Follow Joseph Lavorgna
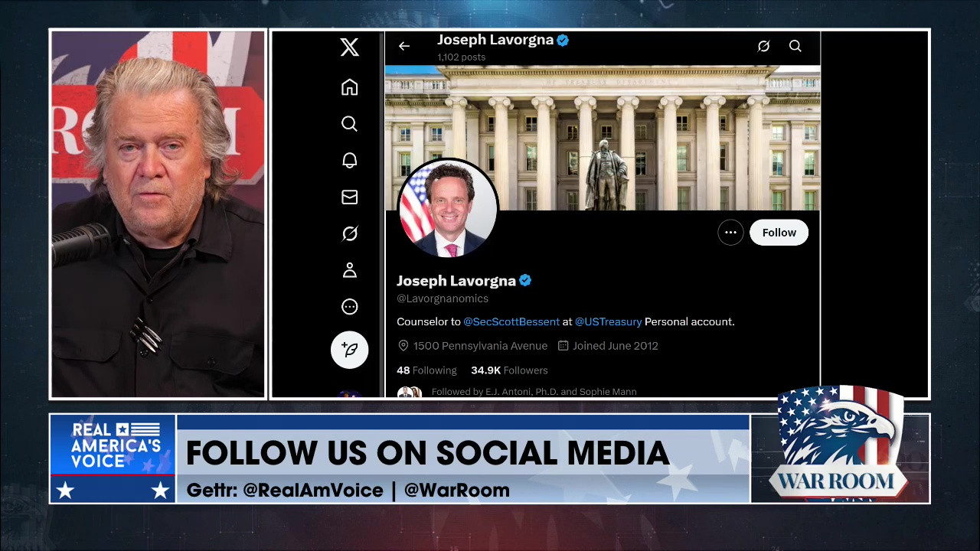This screenshot has height=551, width=980. (x=779, y=233)
